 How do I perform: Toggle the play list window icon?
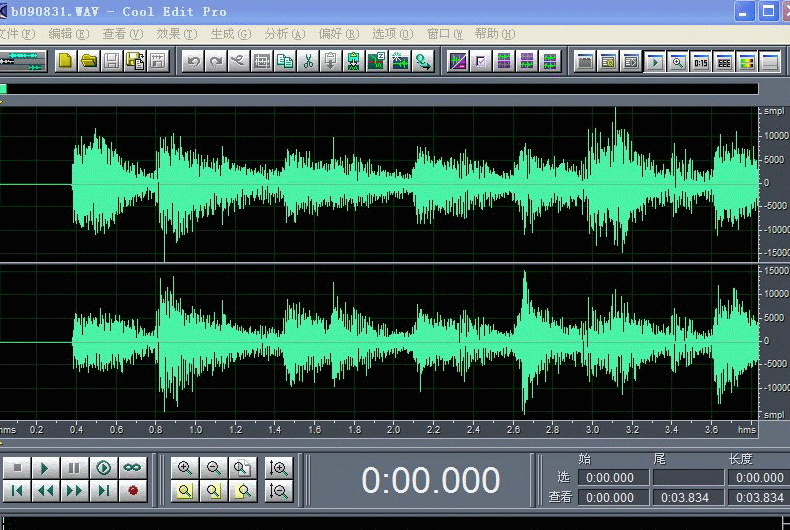(631, 61)
